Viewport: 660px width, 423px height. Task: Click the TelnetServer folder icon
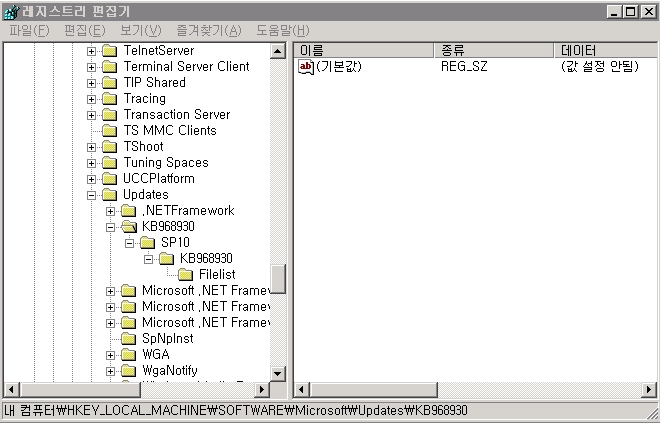[109, 51]
